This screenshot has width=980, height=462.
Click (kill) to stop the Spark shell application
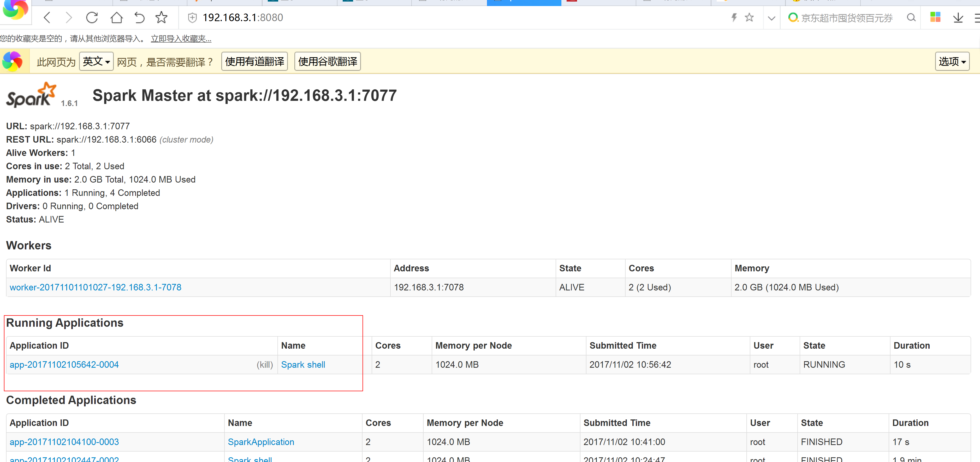point(265,364)
